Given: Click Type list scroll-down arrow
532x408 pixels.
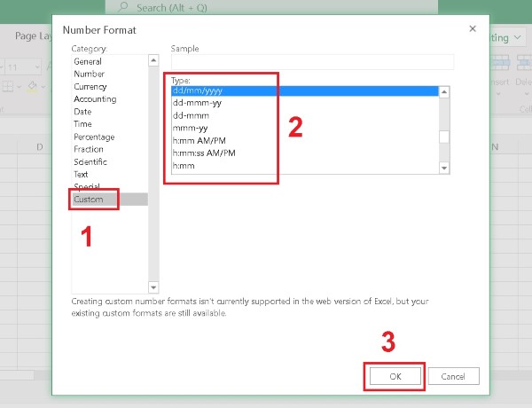Looking at the screenshot, I should click(x=445, y=167).
